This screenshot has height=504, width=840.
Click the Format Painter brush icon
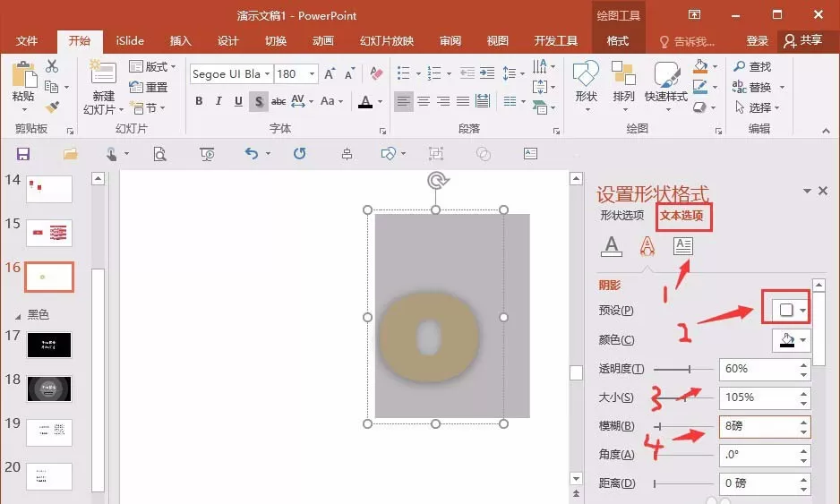point(52,107)
